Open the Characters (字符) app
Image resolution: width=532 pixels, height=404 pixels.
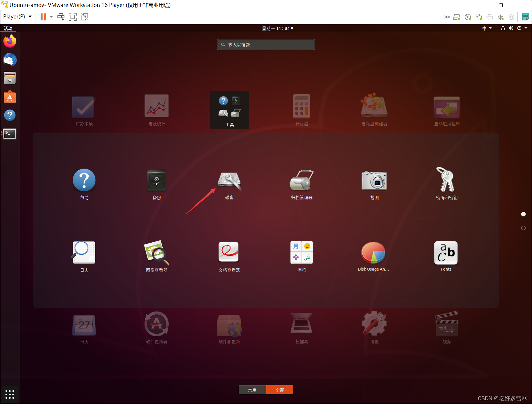pyautogui.click(x=302, y=256)
